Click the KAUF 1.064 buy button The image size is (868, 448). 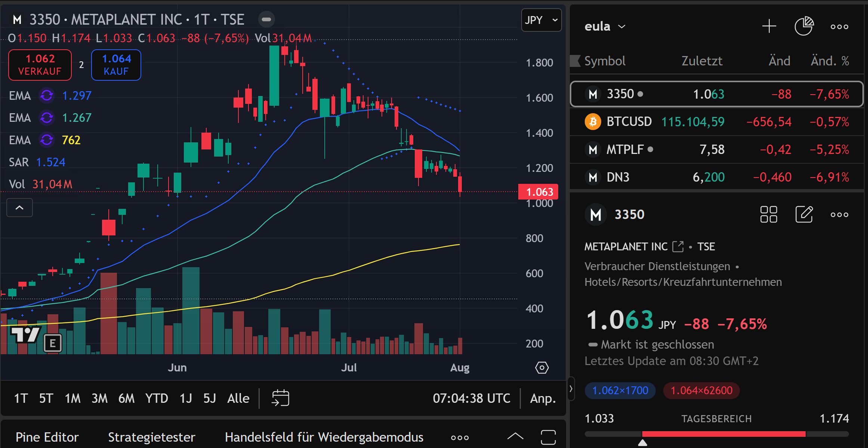click(116, 65)
